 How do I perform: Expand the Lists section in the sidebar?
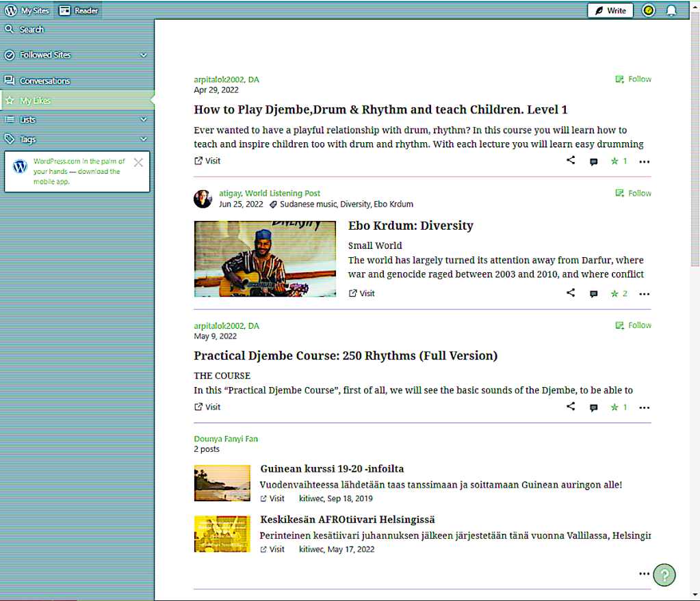[143, 120]
